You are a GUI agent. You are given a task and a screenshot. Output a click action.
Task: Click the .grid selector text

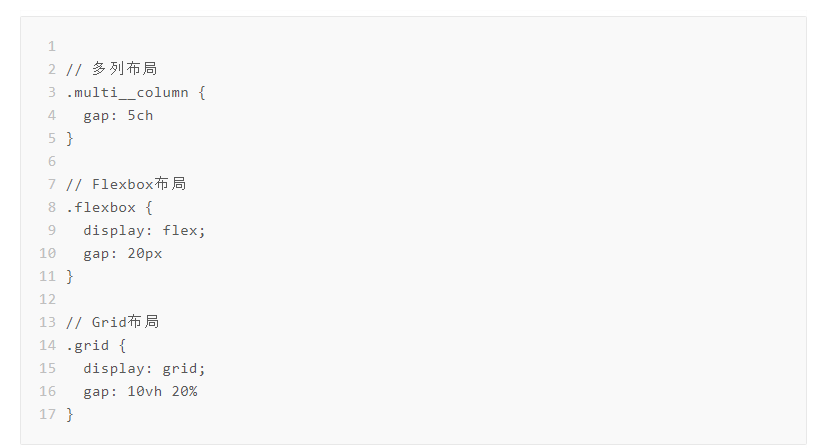tap(87, 346)
